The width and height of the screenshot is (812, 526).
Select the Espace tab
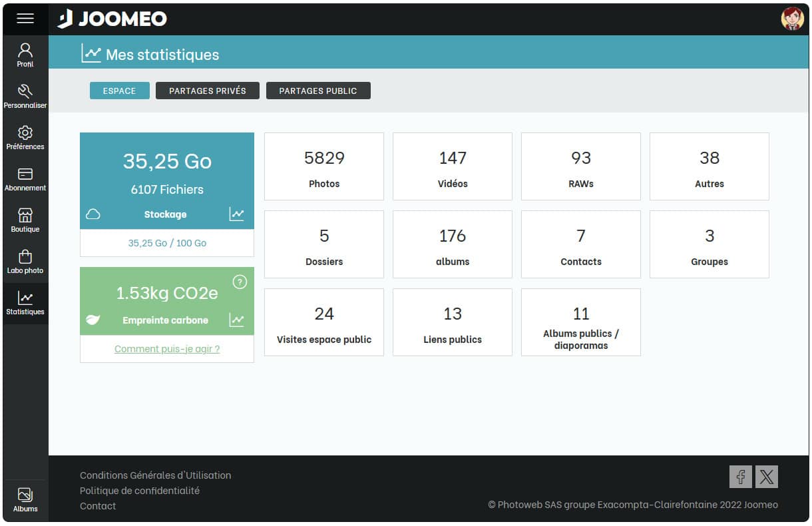click(x=119, y=91)
